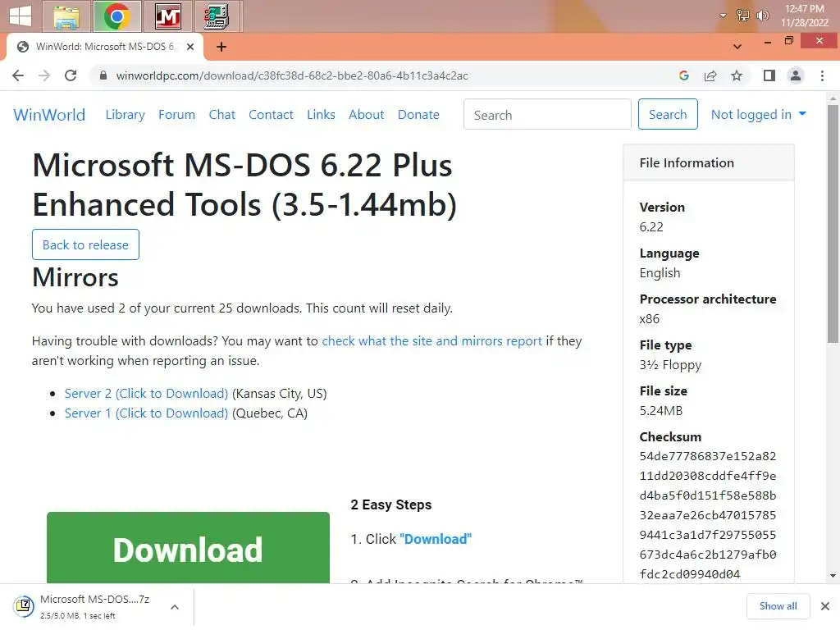The image size is (840, 630).
Task: View site information lock icon
Action: (103, 75)
